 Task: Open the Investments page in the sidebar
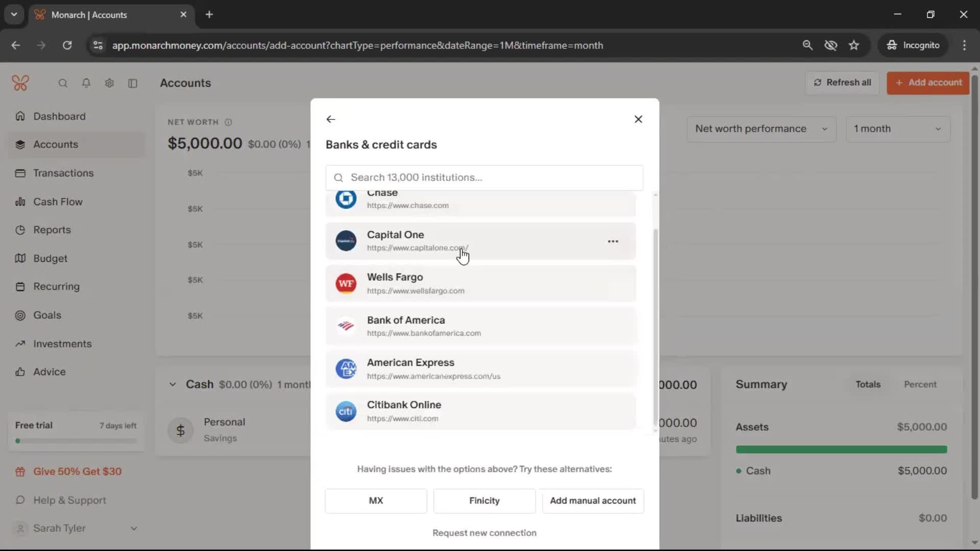click(62, 344)
